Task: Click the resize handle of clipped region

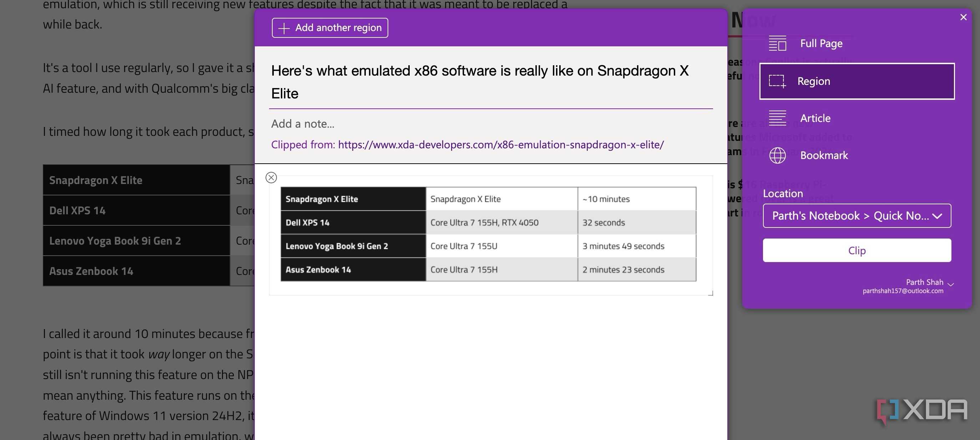Action: coord(710,293)
